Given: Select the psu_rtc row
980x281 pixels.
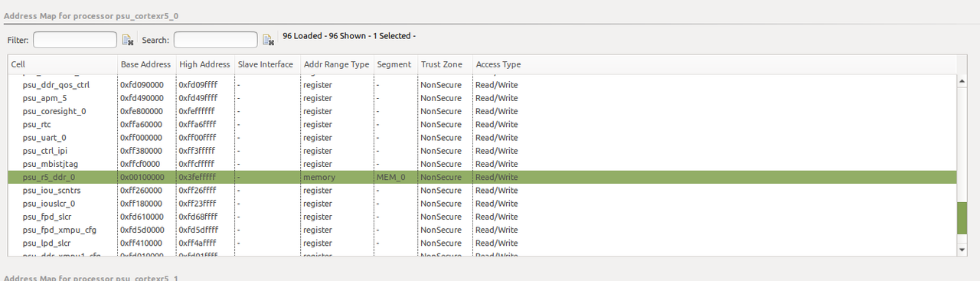Looking at the screenshot, I should [x=482, y=124].
